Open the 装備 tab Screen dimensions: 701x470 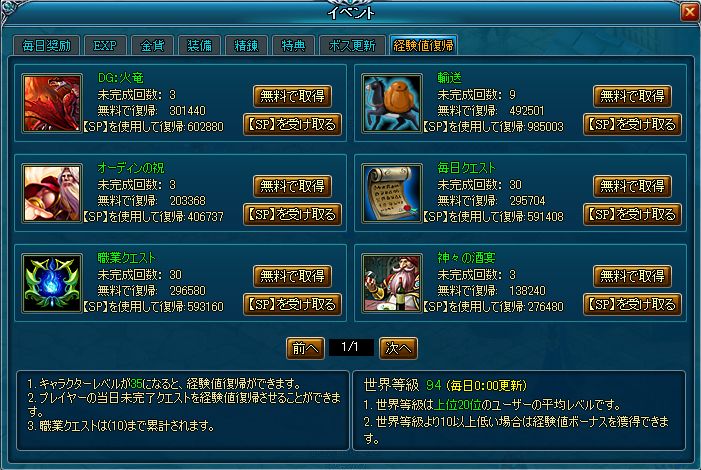pos(199,45)
